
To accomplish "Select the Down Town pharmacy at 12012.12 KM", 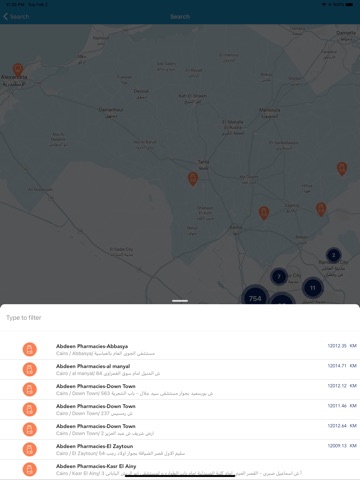I will [180, 389].
